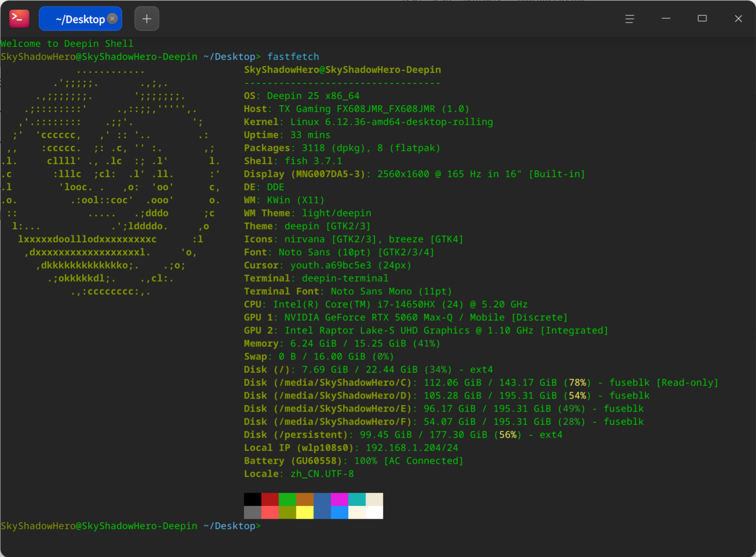Click the "DE: DDE" line
Image resolution: width=756 pixels, height=557 pixels.
pos(264,187)
